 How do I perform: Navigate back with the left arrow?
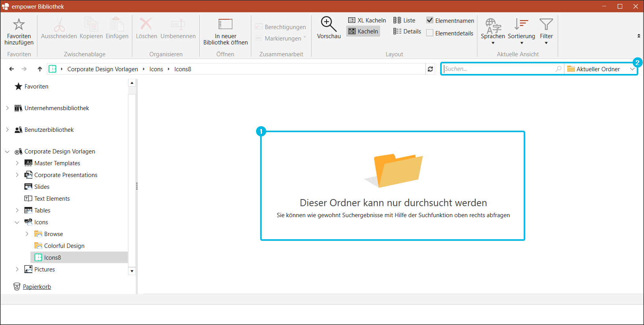(x=11, y=69)
